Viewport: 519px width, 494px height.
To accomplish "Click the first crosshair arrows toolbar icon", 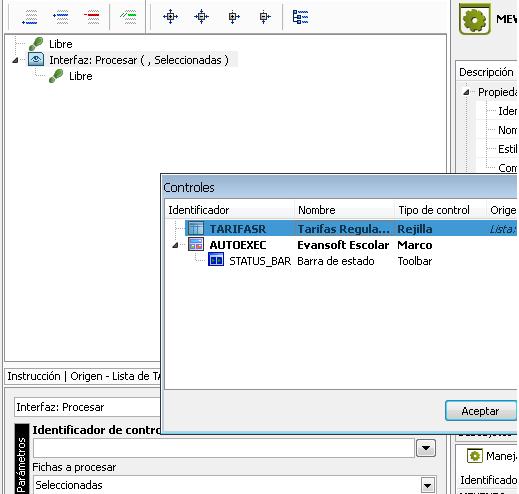I will [x=170, y=17].
